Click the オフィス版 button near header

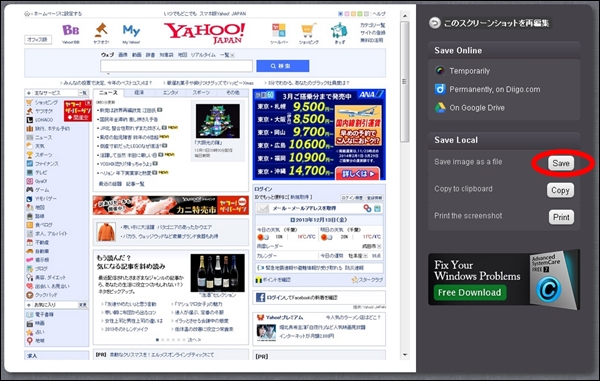pyautogui.click(x=38, y=39)
